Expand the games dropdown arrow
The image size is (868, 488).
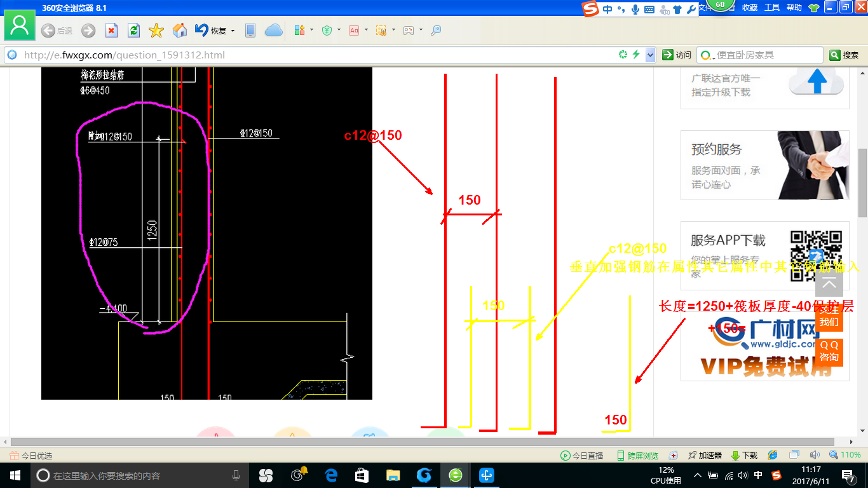[x=421, y=30]
